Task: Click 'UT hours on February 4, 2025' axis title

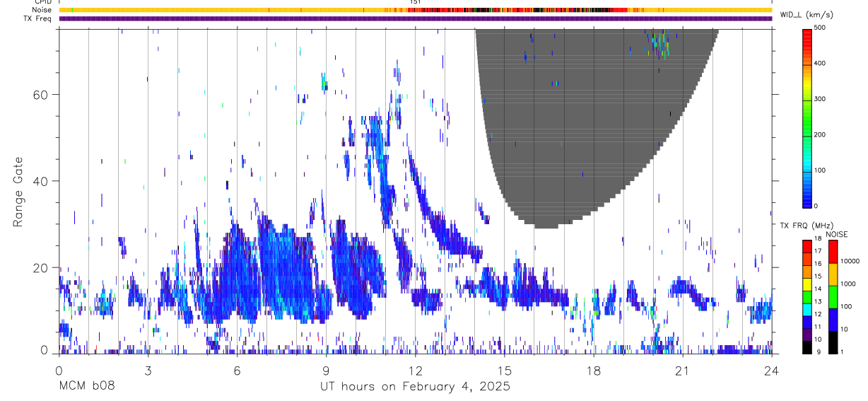Action: 416,387
